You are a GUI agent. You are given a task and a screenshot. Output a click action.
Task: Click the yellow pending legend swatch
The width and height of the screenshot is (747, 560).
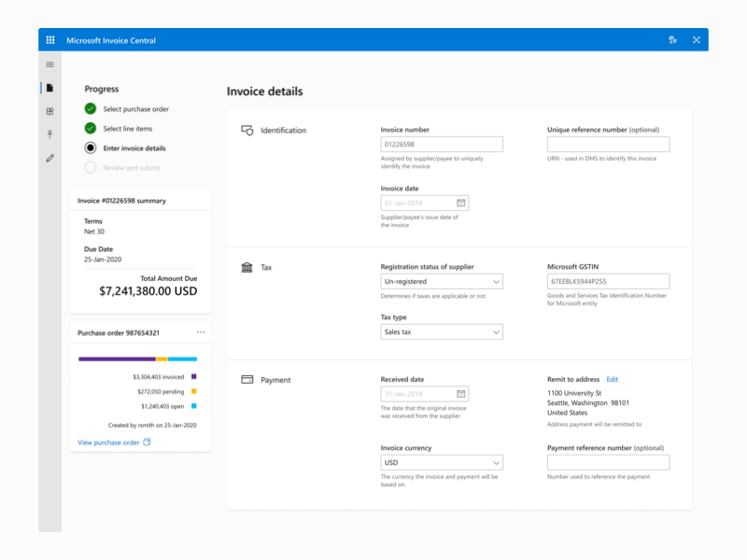[x=194, y=391]
